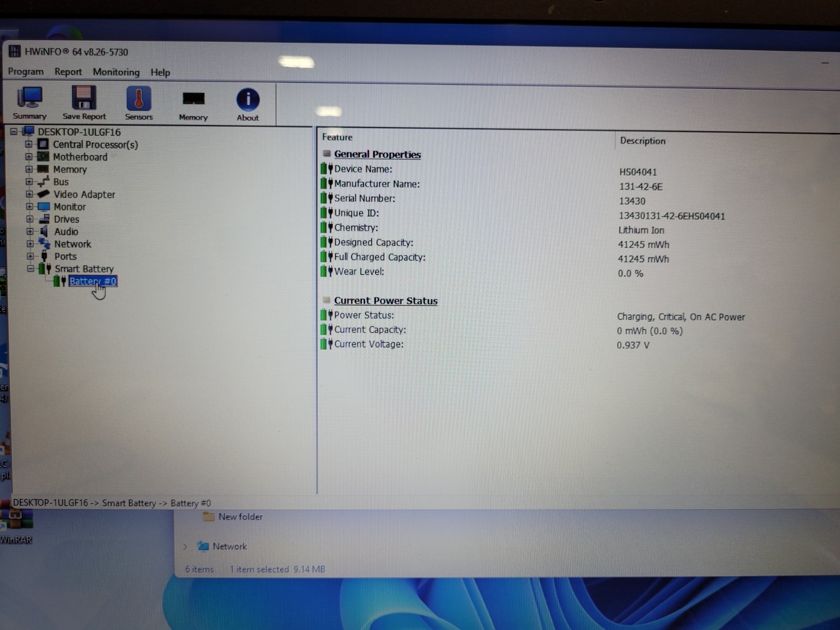Screen dimensions: 840x630
Task: Click the Monitor tree icon
Action: (44, 206)
